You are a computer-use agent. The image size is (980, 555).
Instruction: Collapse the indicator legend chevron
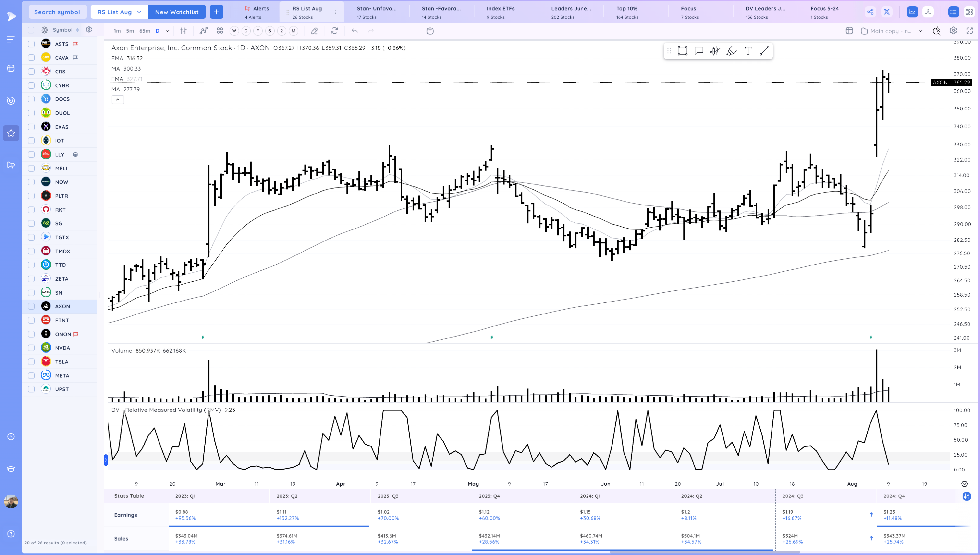coord(117,99)
